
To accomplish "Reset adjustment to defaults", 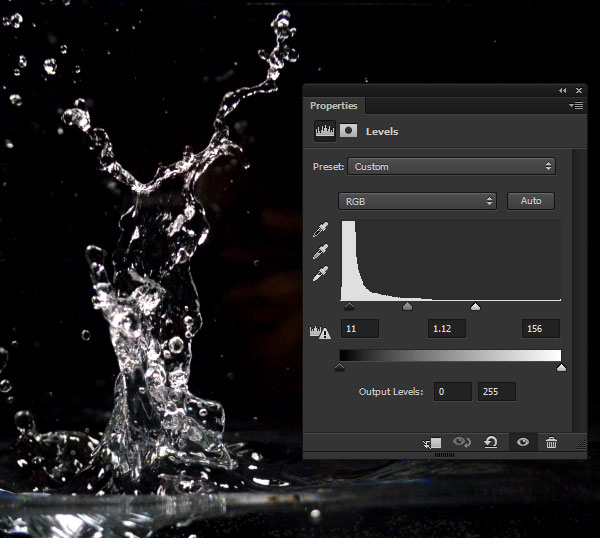I will tap(491, 443).
